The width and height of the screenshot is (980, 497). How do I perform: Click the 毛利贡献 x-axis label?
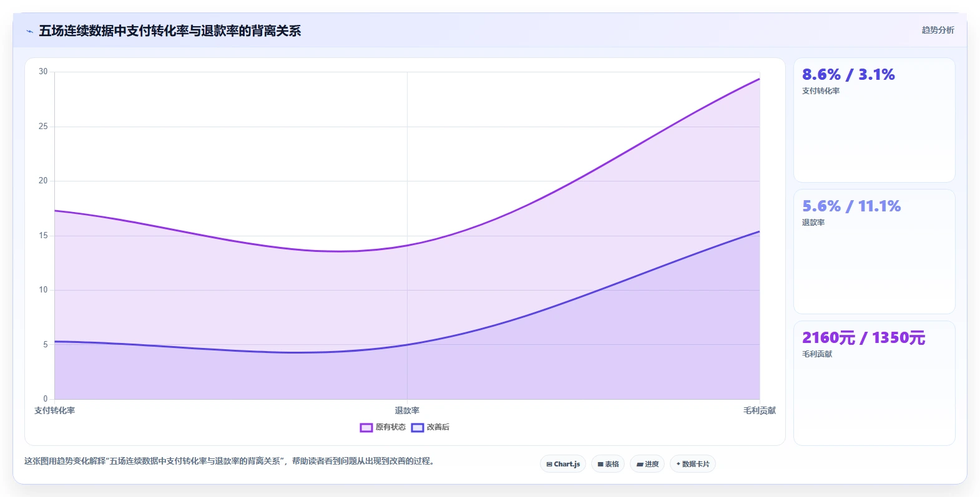[x=760, y=410]
